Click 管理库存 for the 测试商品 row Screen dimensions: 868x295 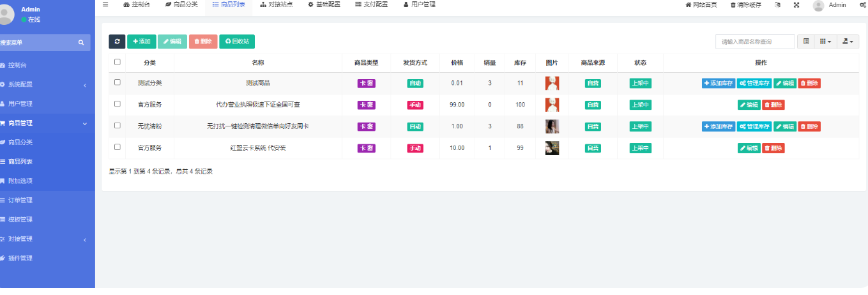click(x=754, y=83)
